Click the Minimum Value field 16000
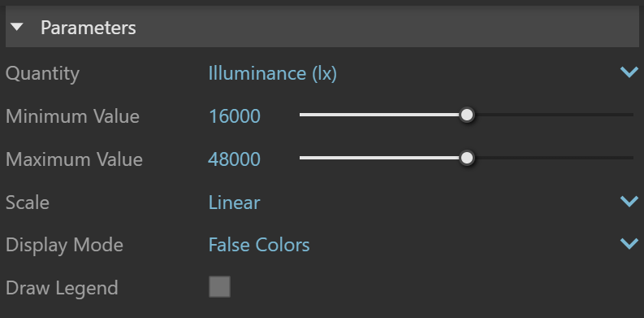The width and height of the screenshot is (644, 318). (x=235, y=116)
